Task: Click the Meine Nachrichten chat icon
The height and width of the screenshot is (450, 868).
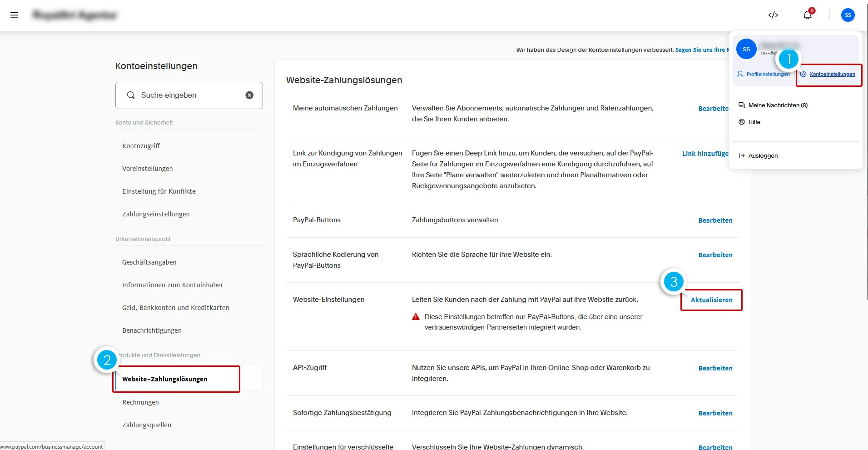Action: click(x=742, y=105)
